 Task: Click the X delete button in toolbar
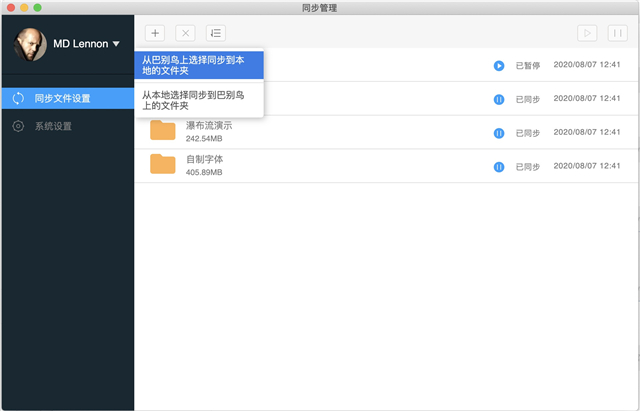[x=185, y=33]
